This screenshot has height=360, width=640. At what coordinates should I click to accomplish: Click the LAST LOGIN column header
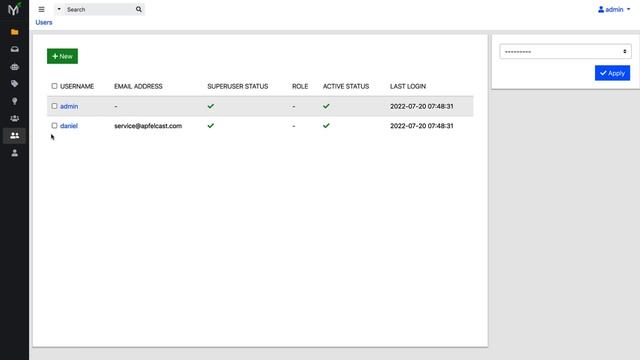pyautogui.click(x=408, y=86)
